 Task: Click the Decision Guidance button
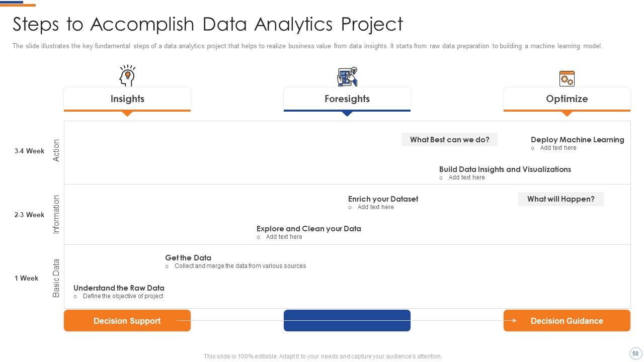tap(567, 321)
